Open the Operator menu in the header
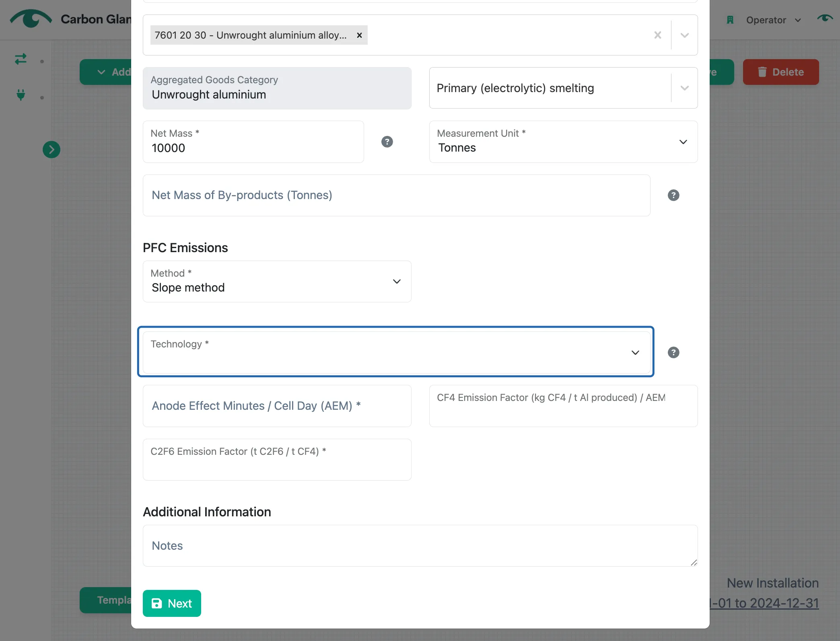Image resolution: width=840 pixels, height=641 pixels. click(773, 20)
